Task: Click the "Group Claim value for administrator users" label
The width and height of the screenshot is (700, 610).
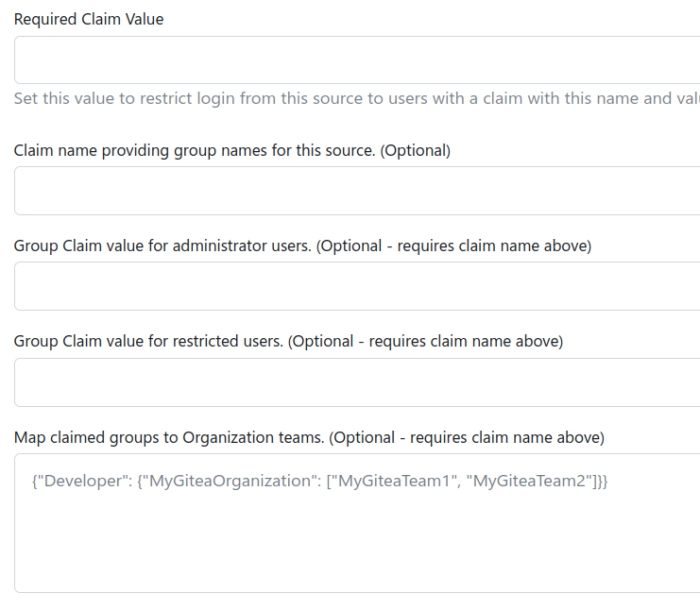Action: 162,246
